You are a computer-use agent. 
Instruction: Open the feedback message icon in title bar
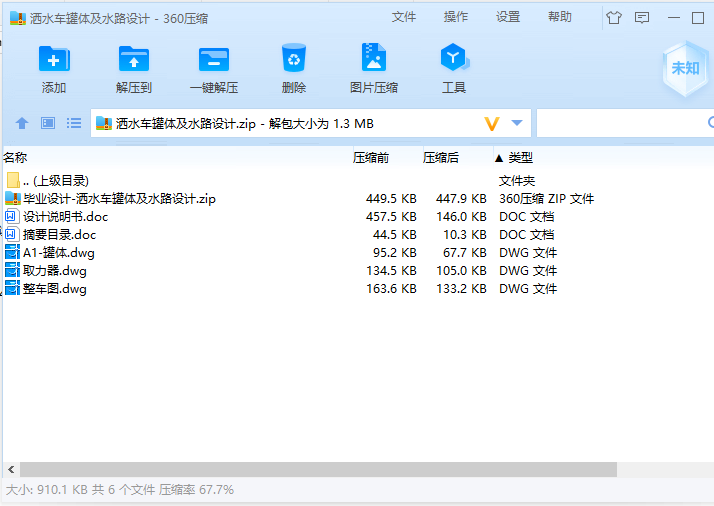642,18
